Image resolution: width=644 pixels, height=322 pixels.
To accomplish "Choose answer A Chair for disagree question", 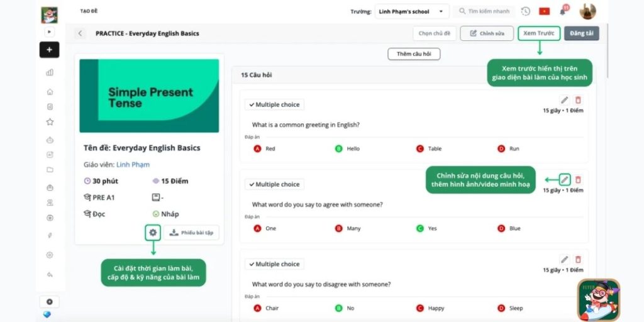I will [257, 308].
